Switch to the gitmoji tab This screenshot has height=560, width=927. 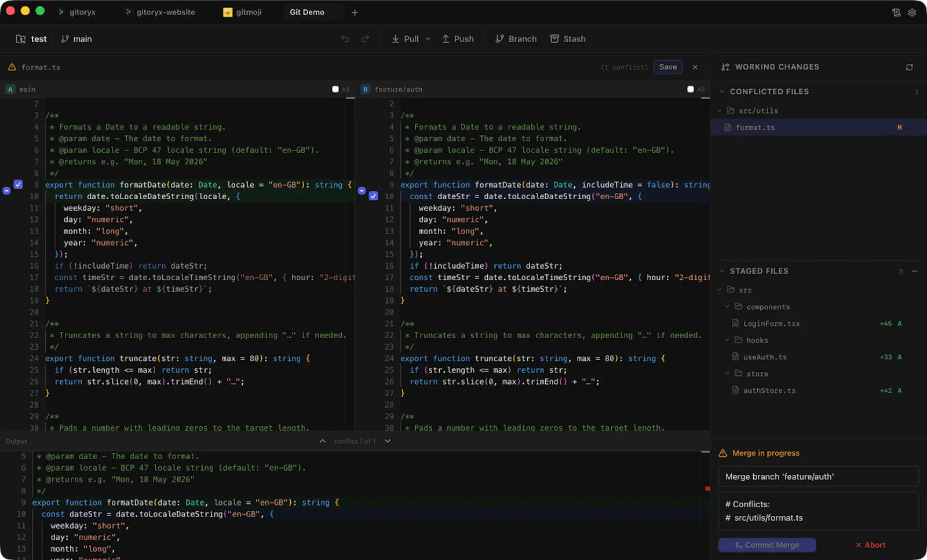pyautogui.click(x=243, y=12)
